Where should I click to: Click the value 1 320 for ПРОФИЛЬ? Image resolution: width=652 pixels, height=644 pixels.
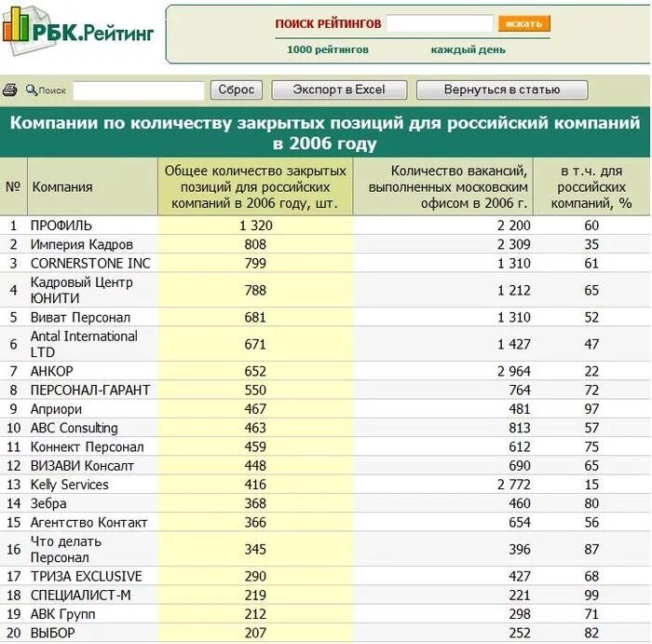pos(255,226)
